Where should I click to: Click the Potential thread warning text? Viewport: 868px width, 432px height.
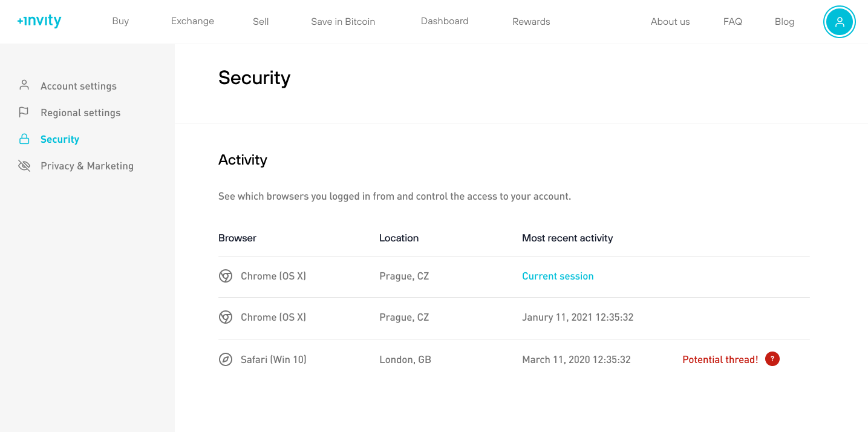[x=720, y=359]
